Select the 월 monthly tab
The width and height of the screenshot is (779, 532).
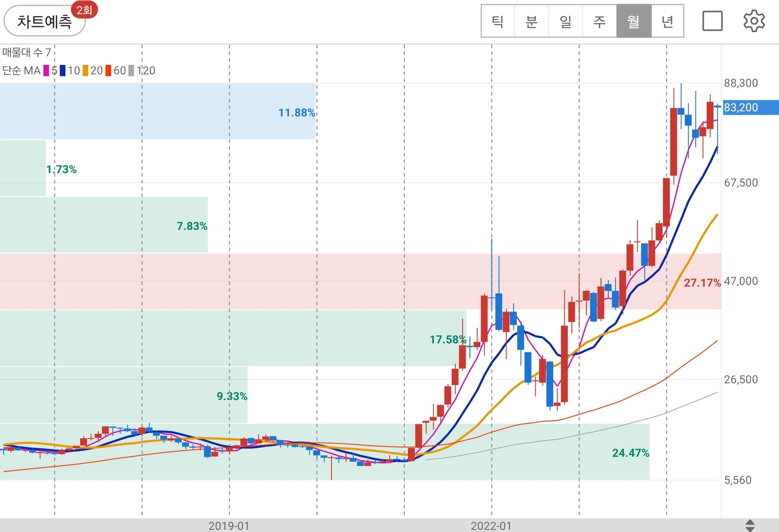tap(634, 21)
